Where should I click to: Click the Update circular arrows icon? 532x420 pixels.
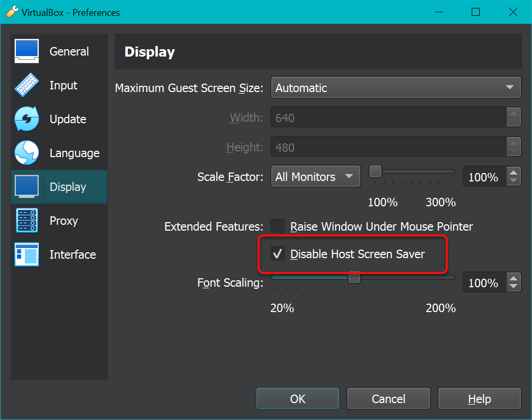click(27, 119)
